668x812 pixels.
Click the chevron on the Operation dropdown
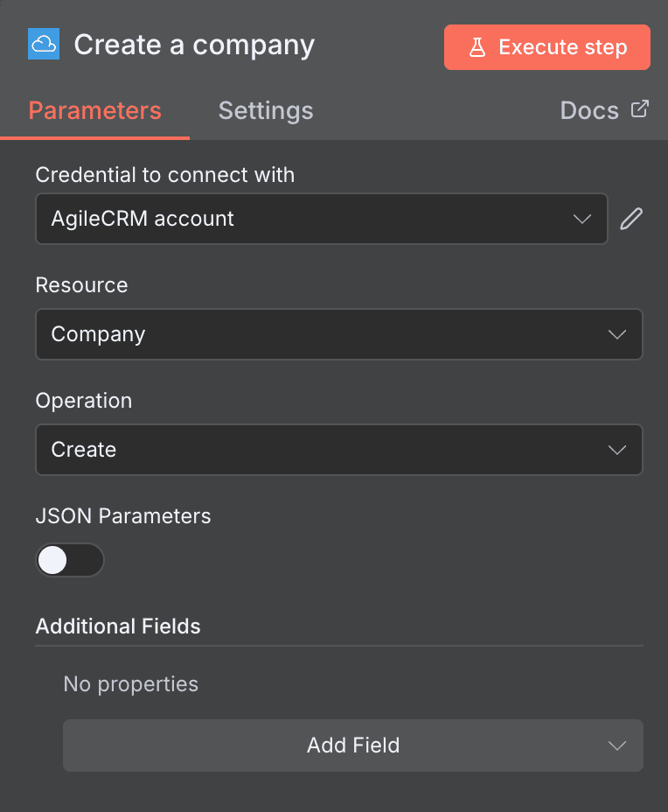click(617, 450)
